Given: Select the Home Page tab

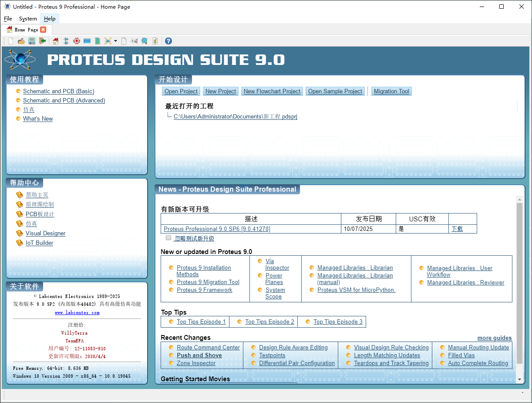Looking at the screenshot, I should pyautogui.click(x=27, y=30).
